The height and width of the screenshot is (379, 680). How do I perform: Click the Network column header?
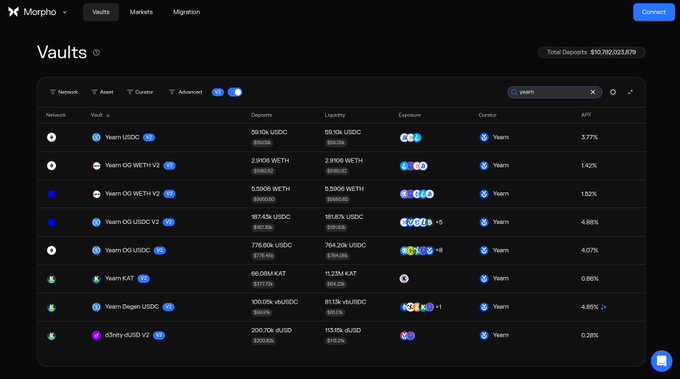(56, 115)
